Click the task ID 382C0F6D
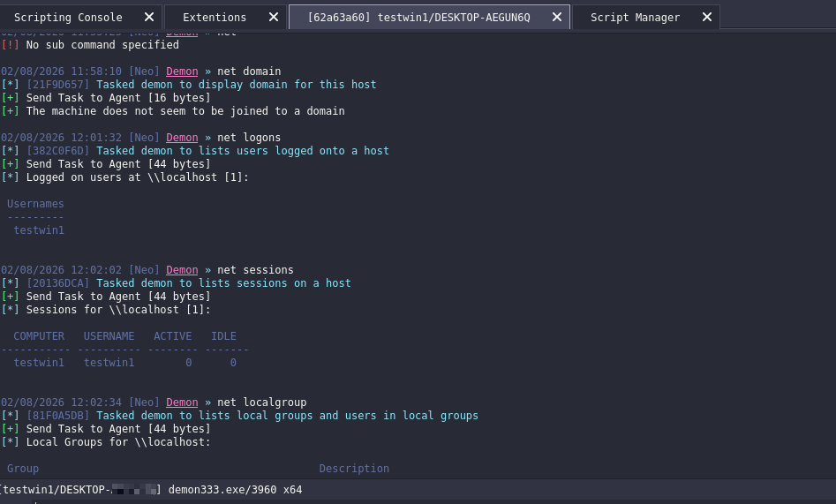This screenshot has width=836, height=504. pos(57,151)
